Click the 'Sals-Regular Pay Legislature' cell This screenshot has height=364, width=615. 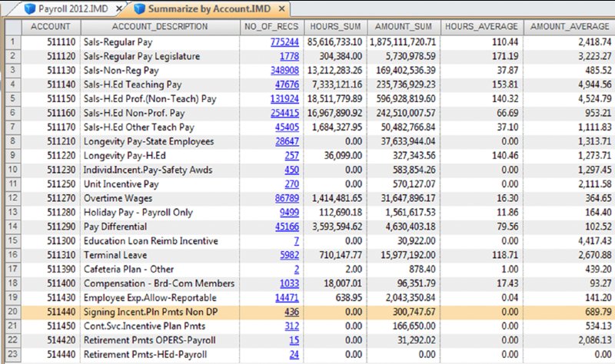pos(160,56)
